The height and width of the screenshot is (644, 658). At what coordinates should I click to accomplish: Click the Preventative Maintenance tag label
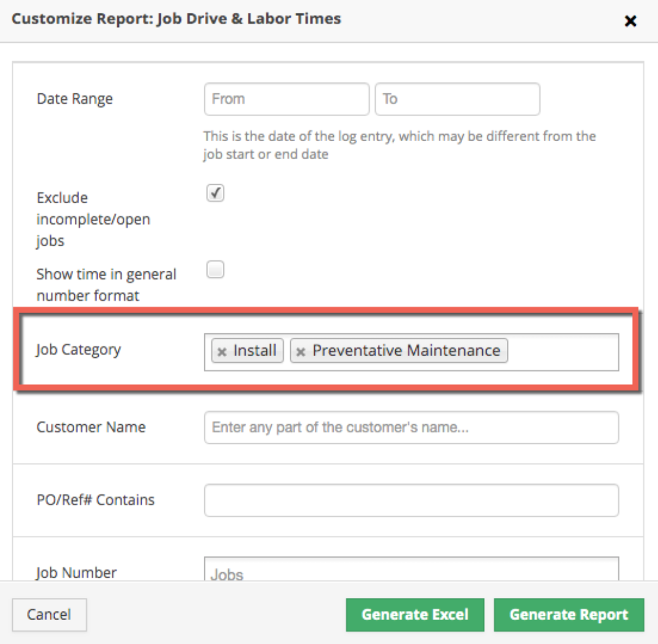point(406,351)
